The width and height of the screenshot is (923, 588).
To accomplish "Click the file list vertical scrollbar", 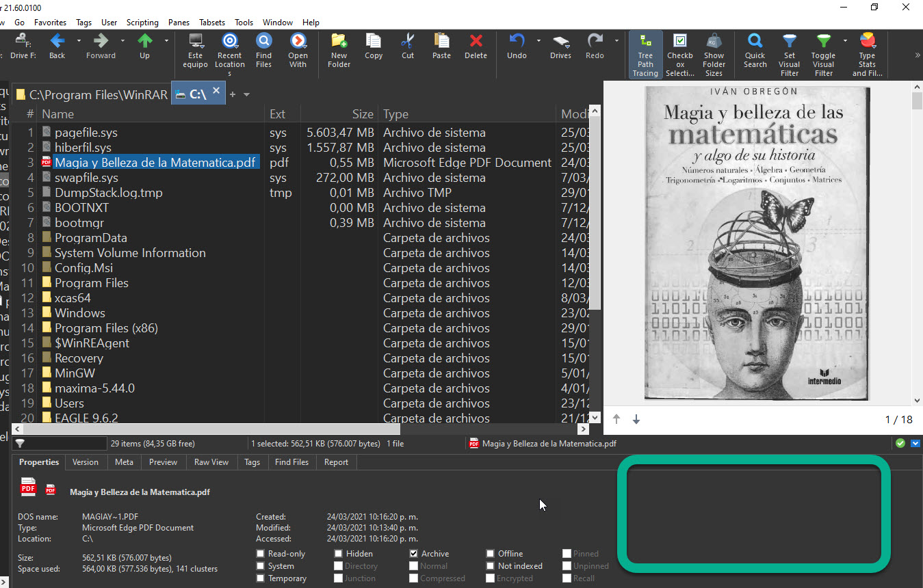I will (x=595, y=212).
